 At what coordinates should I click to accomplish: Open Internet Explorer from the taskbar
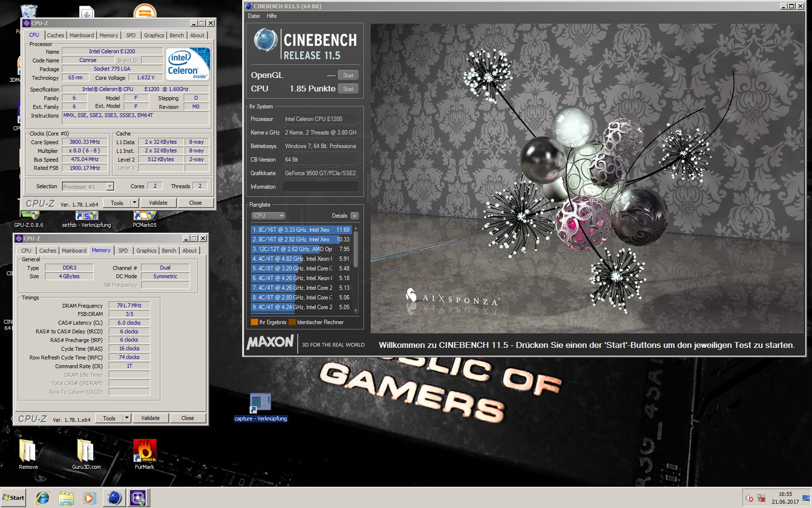click(x=43, y=497)
